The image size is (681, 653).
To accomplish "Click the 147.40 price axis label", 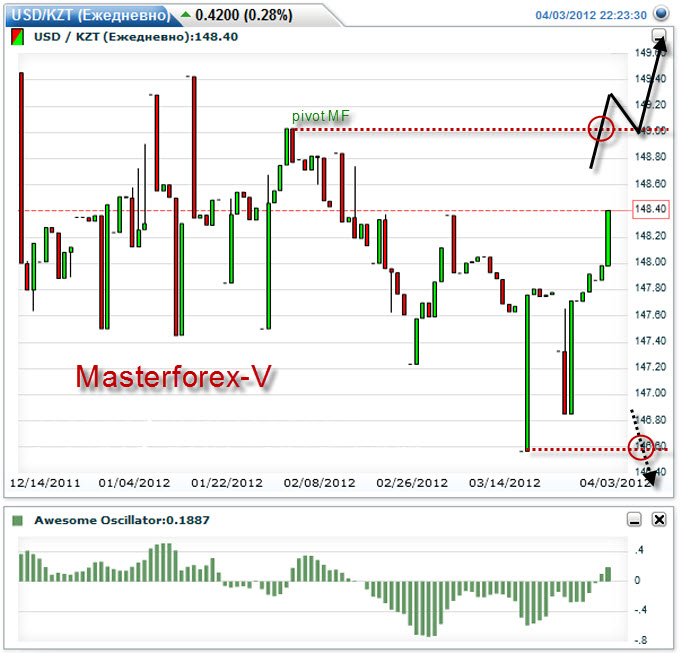I will [x=650, y=341].
